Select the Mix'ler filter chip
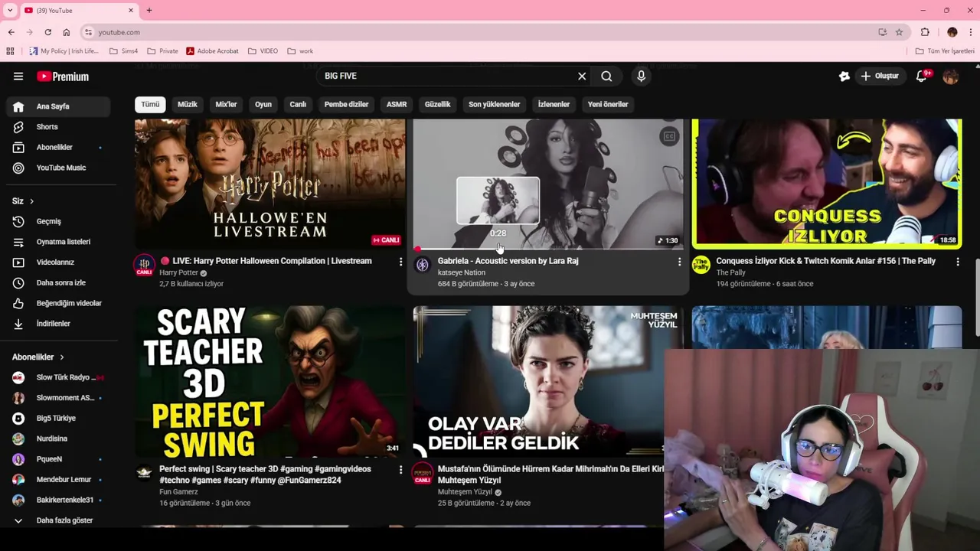Image resolution: width=980 pixels, height=551 pixels. point(226,104)
